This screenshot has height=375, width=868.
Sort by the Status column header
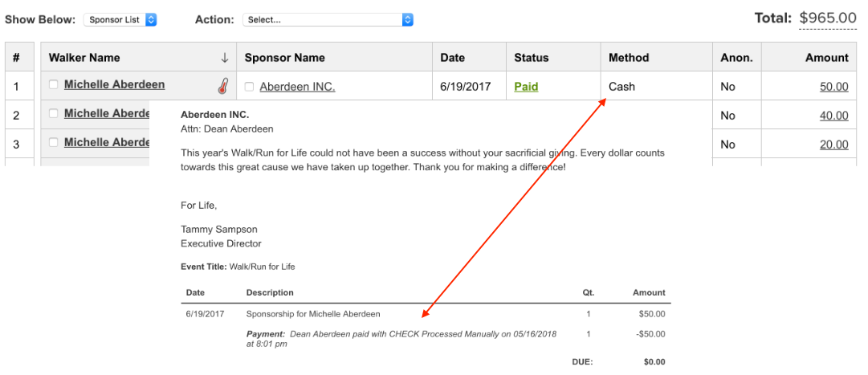coord(532,58)
